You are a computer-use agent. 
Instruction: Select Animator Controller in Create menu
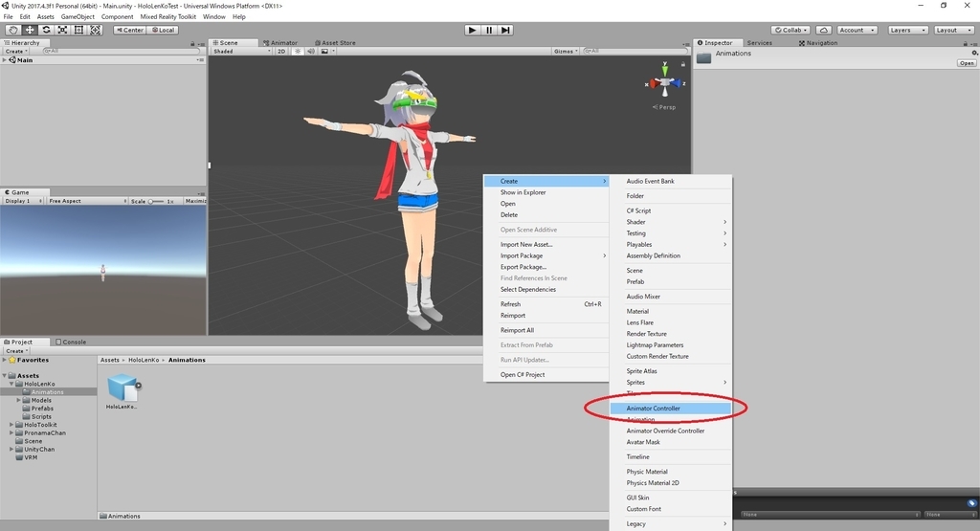(x=670, y=408)
